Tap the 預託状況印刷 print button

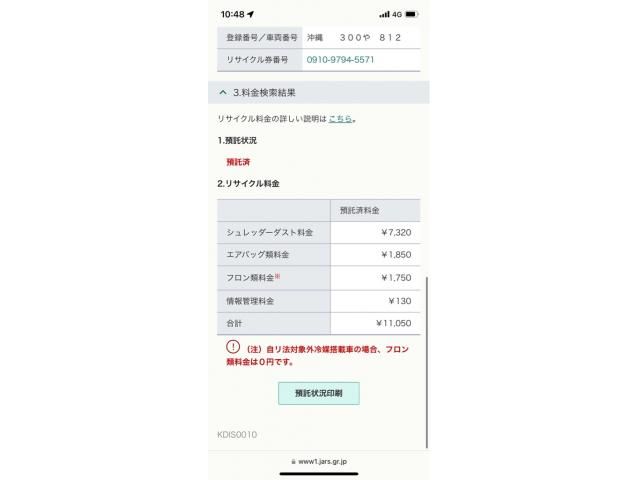(x=319, y=393)
